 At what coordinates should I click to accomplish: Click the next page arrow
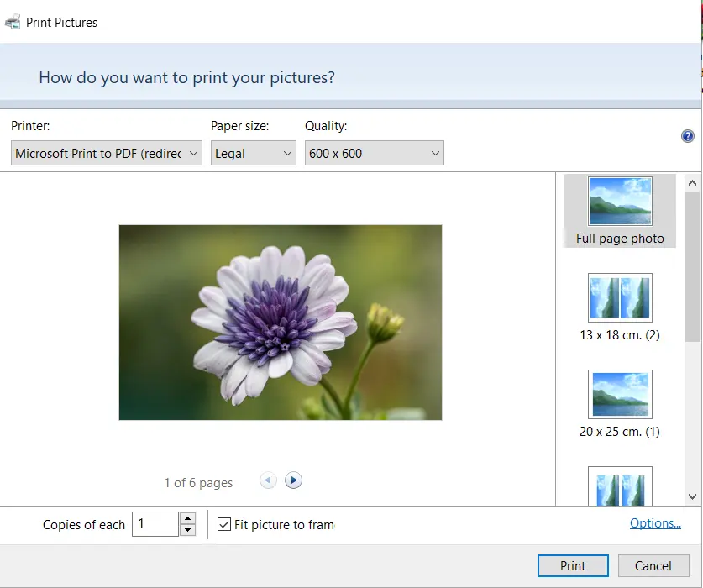click(x=293, y=480)
